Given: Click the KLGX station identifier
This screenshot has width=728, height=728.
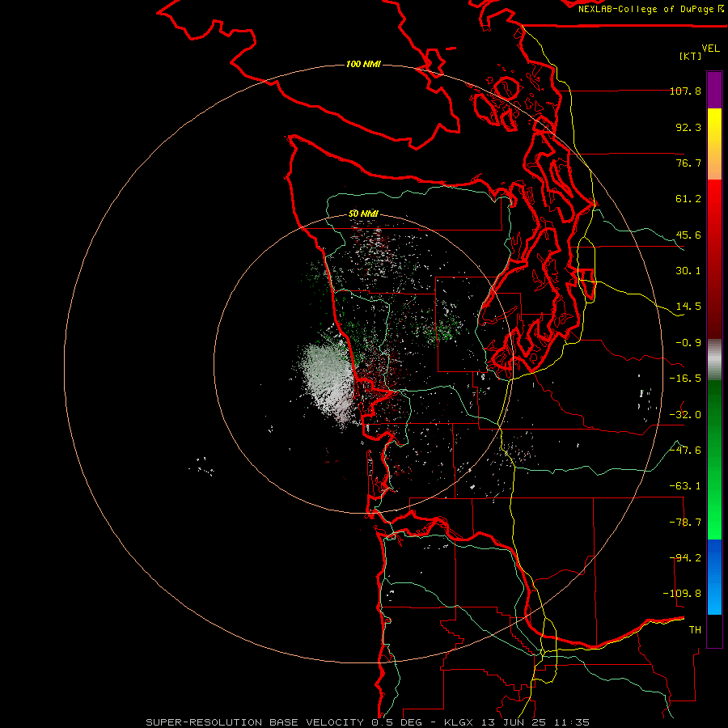Looking at the screenshot, I should pyautogui.click(x=459, y=722).
